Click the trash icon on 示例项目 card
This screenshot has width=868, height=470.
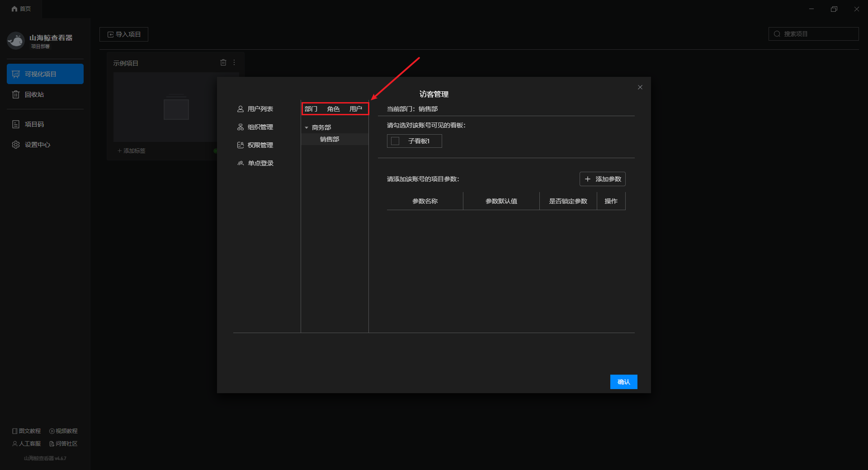[223, 62]
